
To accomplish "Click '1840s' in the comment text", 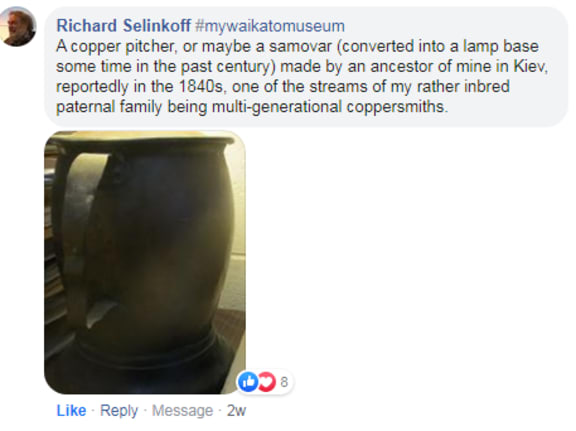I will (201, 87).
